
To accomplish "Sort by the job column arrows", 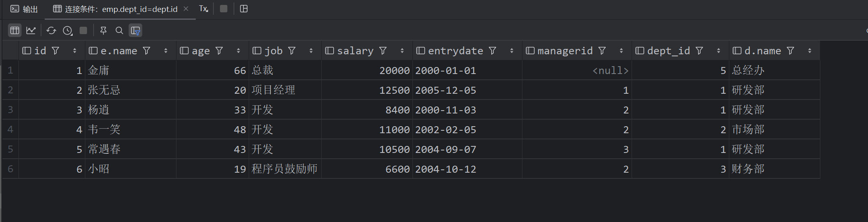I will (311, 51).
